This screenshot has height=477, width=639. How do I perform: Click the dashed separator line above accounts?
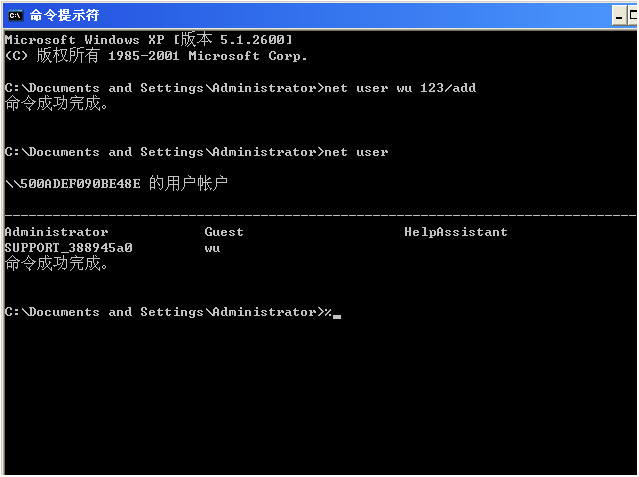[320, 215]
